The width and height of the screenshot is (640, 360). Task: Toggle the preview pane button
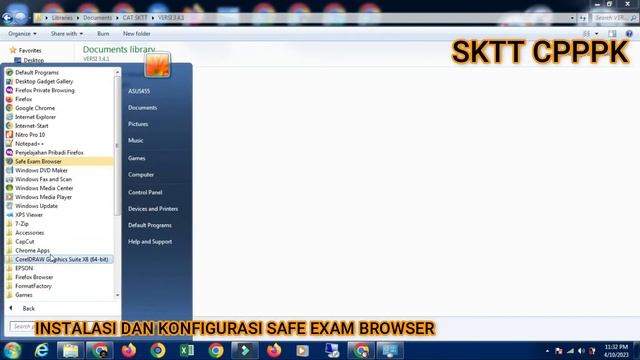coord(612,33)
